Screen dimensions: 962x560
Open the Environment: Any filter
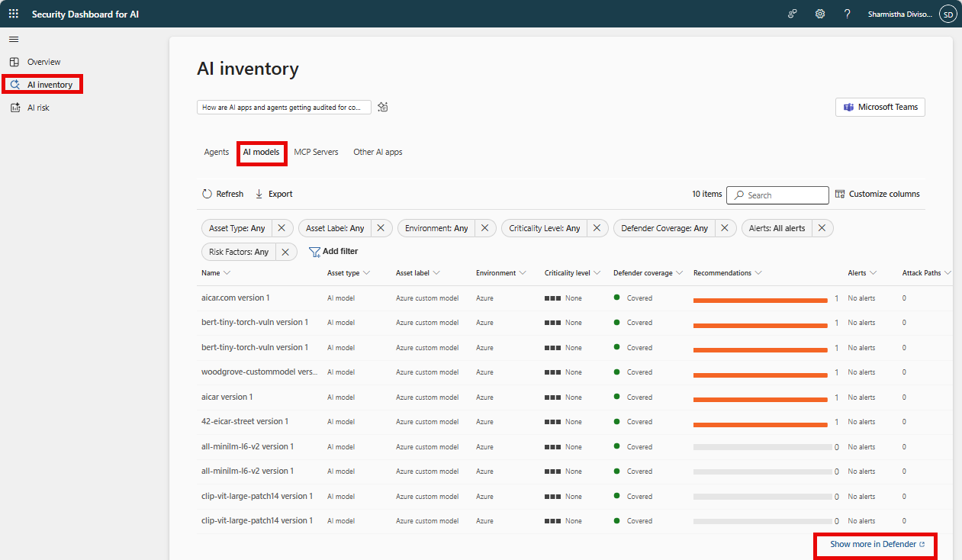click(x=436, y=228)
